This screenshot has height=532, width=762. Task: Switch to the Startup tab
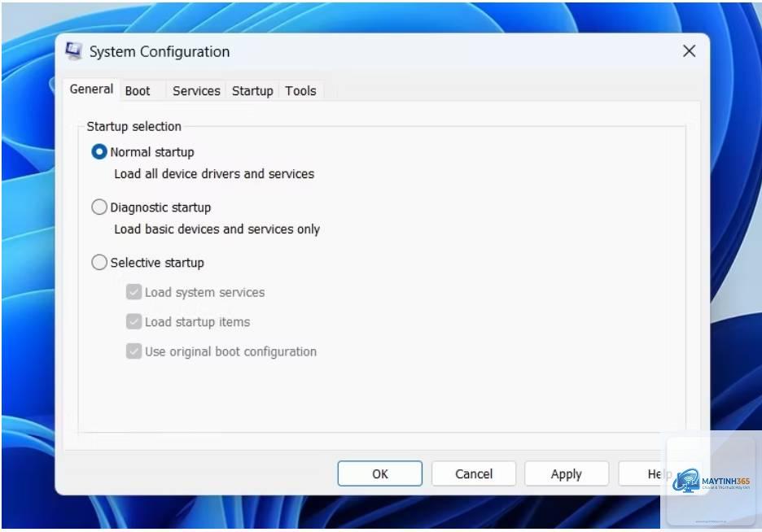point(252,91)
